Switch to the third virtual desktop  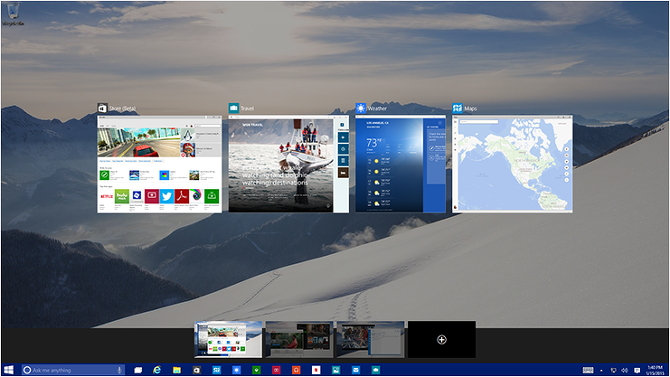(370, 339)
